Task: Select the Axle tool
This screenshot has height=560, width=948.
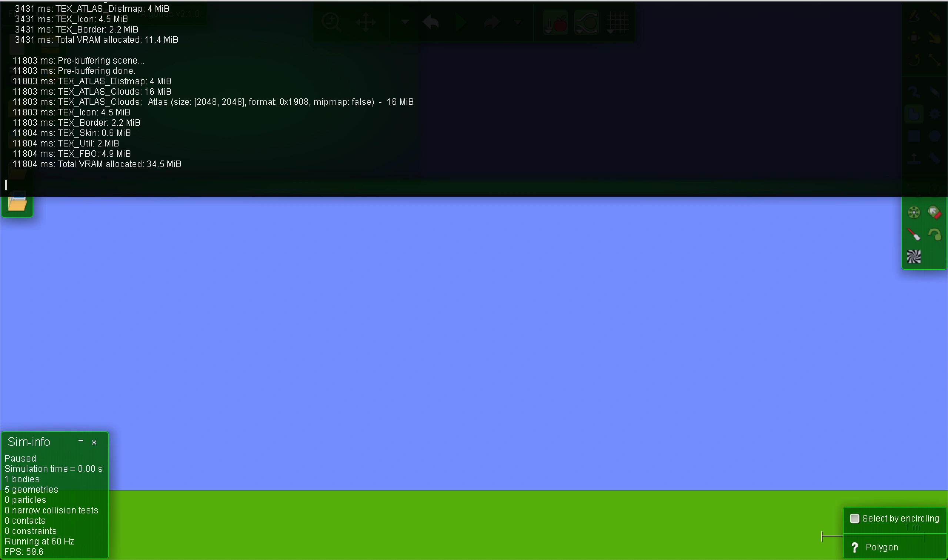Action: pos(914,212)
